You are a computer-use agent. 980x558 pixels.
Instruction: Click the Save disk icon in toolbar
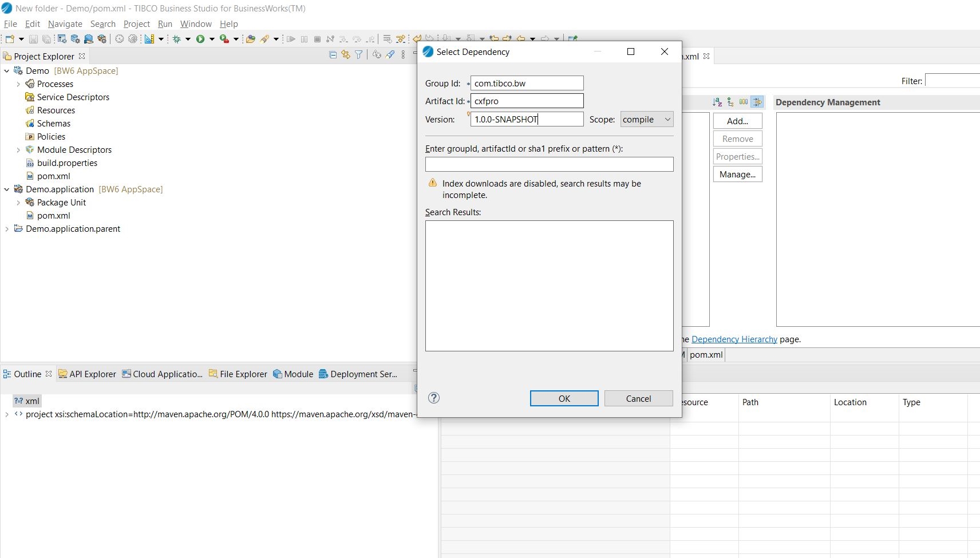pos(33,39)
